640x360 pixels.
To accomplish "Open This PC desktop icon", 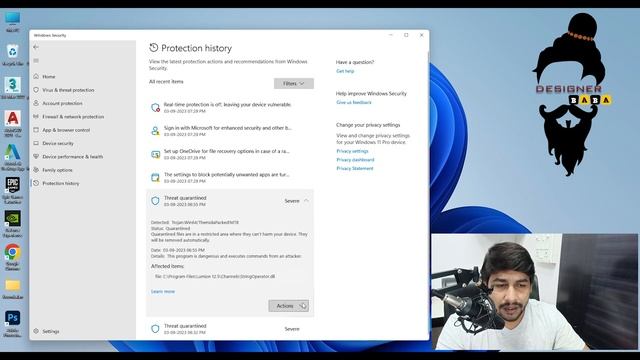I will click(12, 22).
